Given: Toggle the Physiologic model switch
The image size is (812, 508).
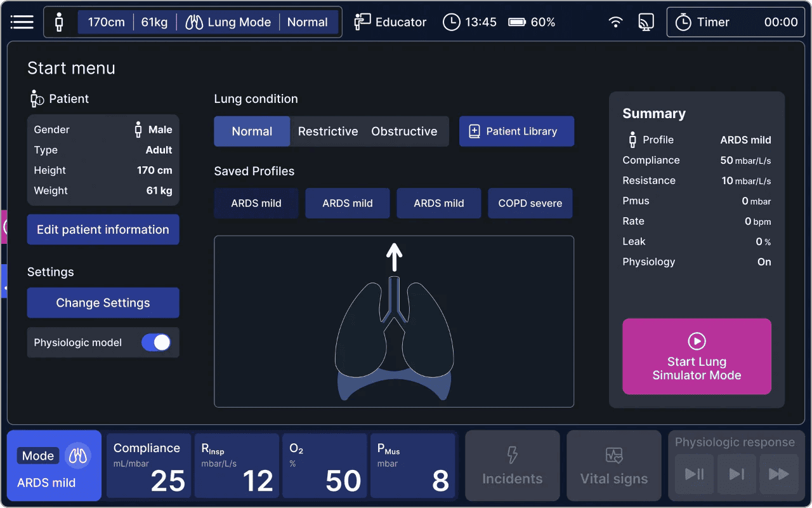Looking at the screenshot, I should [156, 343].
